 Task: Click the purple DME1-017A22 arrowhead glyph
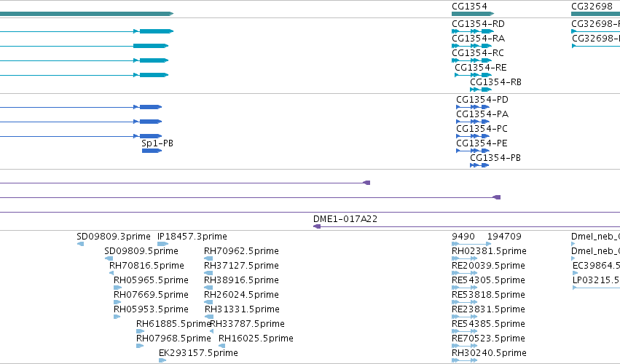tap(317, 226)
